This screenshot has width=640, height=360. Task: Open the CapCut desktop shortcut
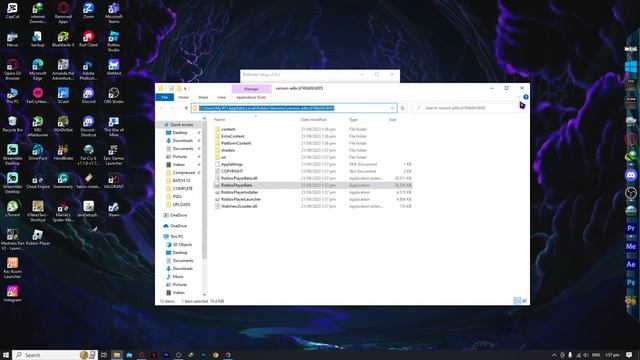click(12, 11)
